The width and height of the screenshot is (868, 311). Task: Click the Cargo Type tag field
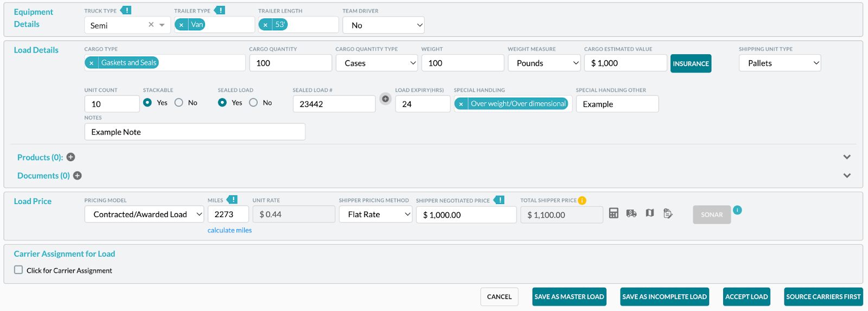tap(165, 63)
